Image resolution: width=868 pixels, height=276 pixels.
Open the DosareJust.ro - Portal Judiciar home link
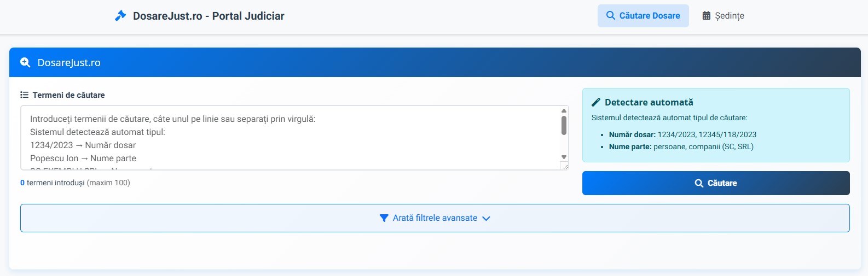pos(209,16)
